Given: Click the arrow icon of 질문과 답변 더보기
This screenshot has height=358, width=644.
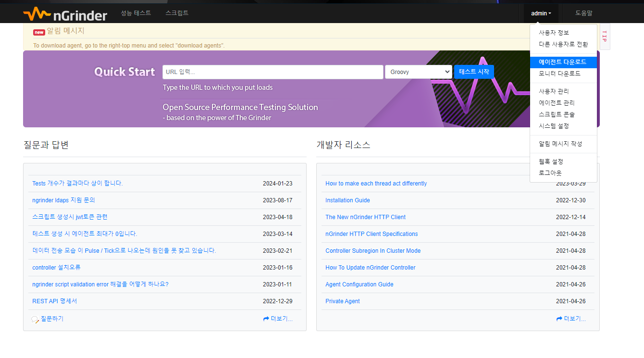Looking at the screenshot, I should pyautogui.click(x=266, y=319).
